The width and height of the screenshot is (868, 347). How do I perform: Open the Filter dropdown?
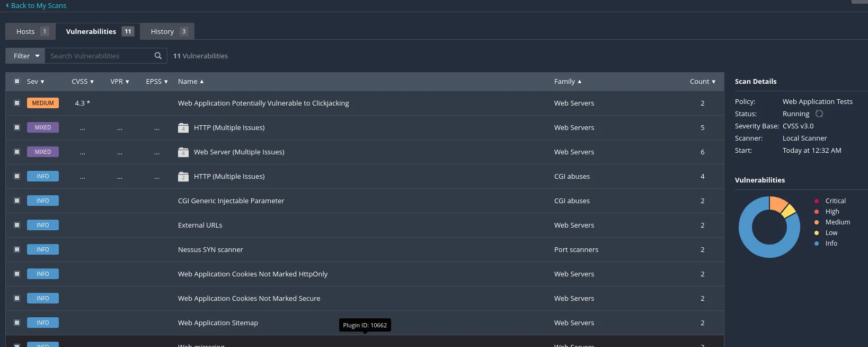click(25, 56)
